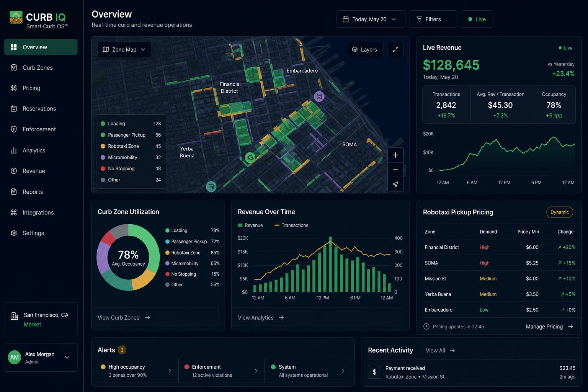The height and width of the screenshot is (392, 588).
Task: Open the map Layers control
Action: tap(365, 49)
